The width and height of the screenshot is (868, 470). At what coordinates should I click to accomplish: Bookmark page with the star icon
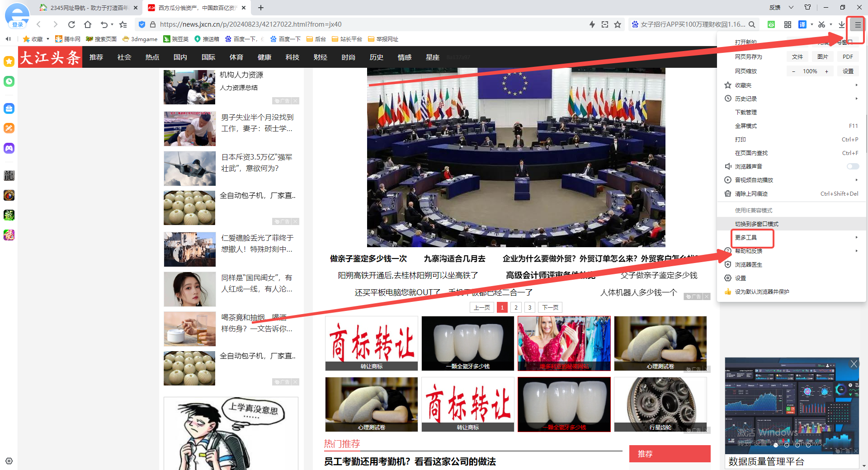pyautogui.click(x=618, y=24)
